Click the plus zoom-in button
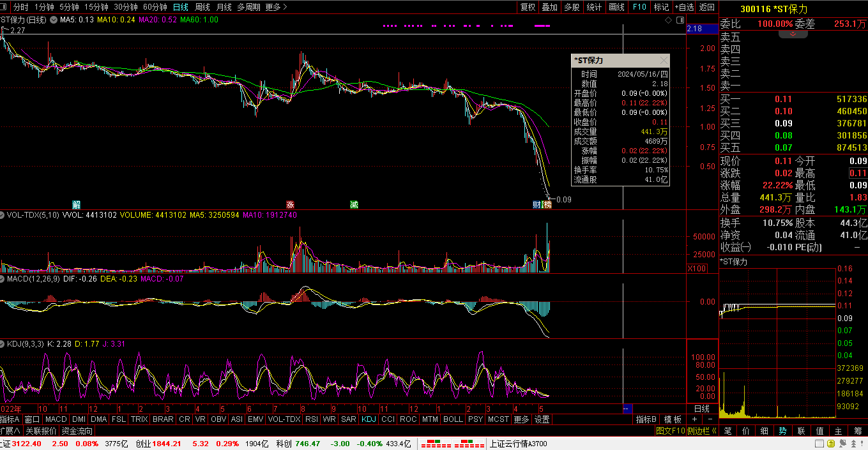This screenshot has width=868, height=450. coord(695,419)
